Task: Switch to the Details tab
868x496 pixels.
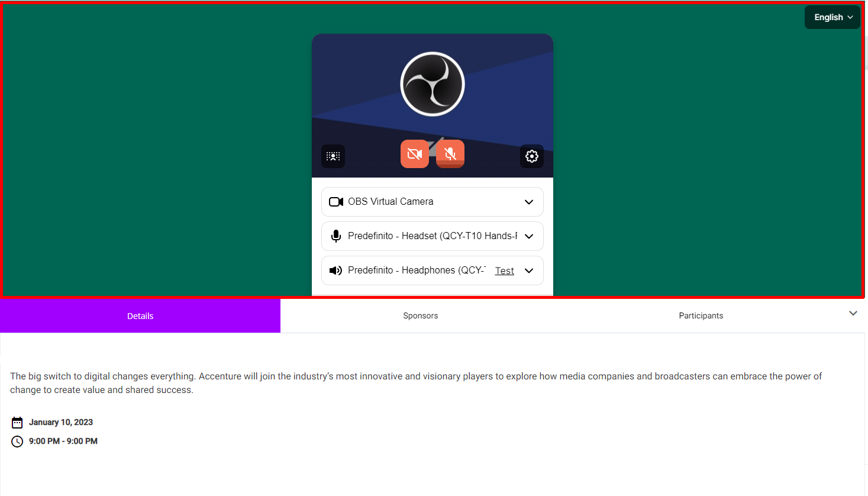Action: (140, 316)
